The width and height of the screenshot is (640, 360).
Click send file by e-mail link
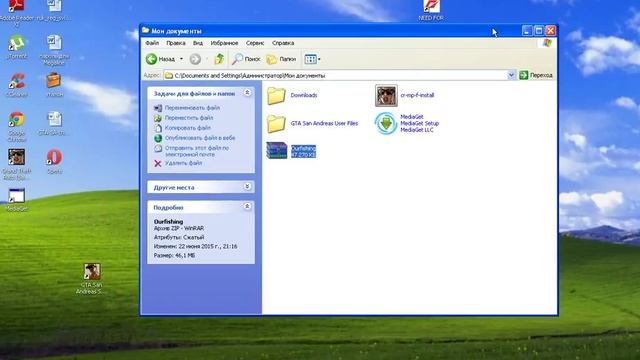coord(197,151)
